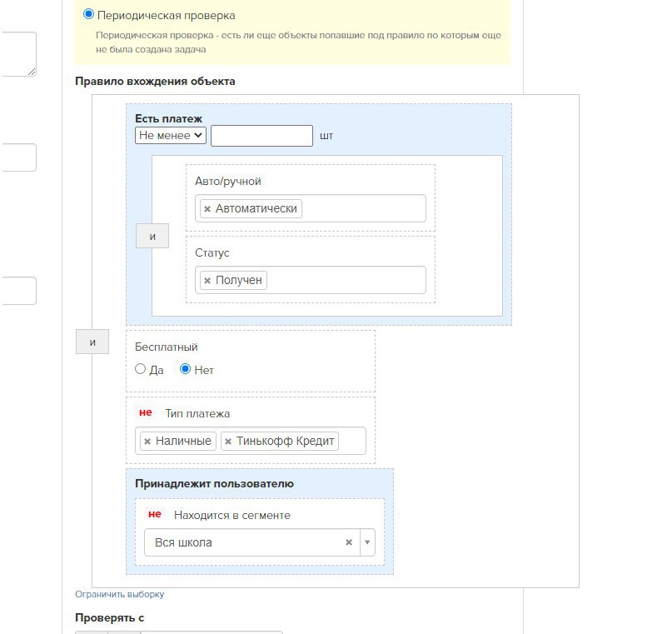Viewport: 672px width, 634px height.
Task: Click the Есть платеж heading
Action: point(168,119)
